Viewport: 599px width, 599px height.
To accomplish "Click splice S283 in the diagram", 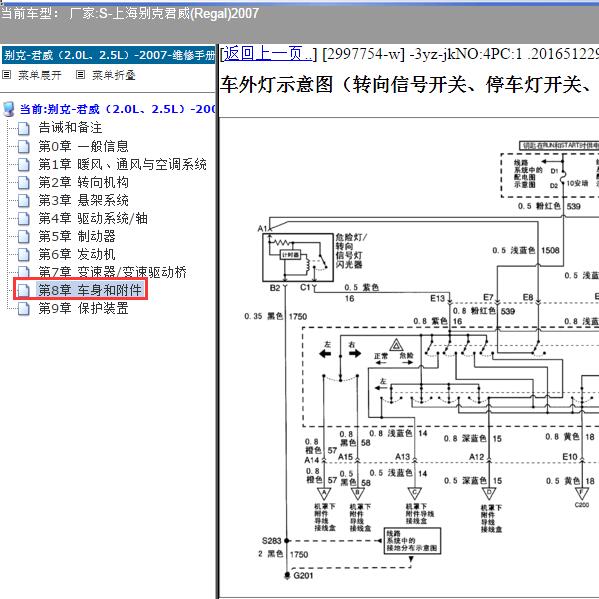I will [x=272, y=541].
